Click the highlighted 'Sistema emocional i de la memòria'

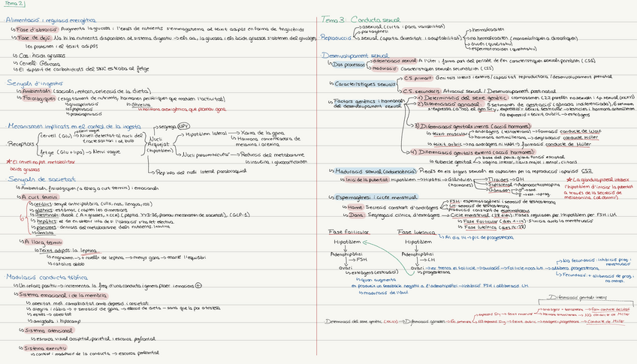(x=63, y=295)
